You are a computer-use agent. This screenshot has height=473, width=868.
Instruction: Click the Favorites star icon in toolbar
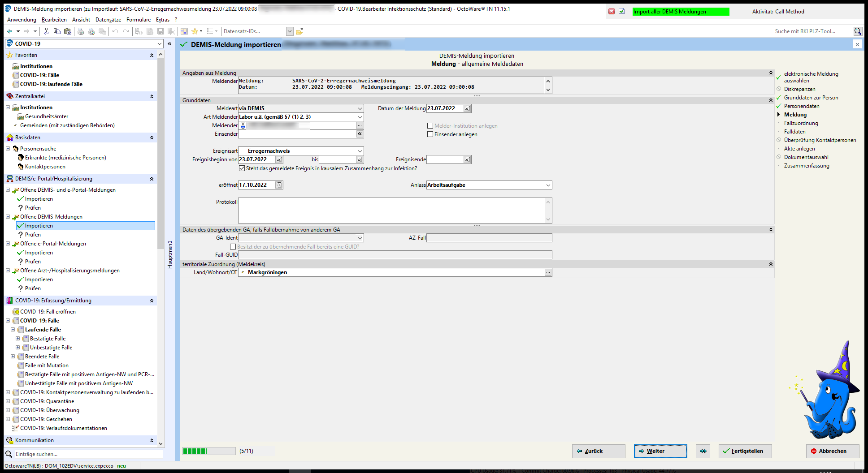coord(195,31)
